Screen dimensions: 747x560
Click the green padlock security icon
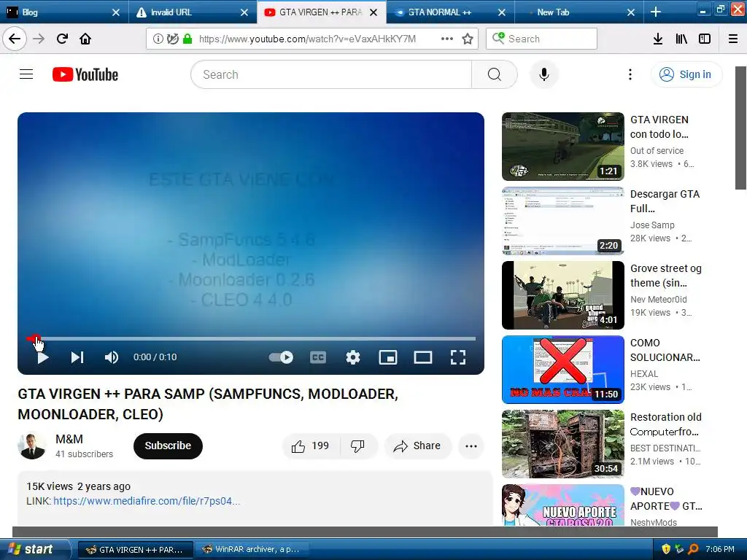click(187, 39)
